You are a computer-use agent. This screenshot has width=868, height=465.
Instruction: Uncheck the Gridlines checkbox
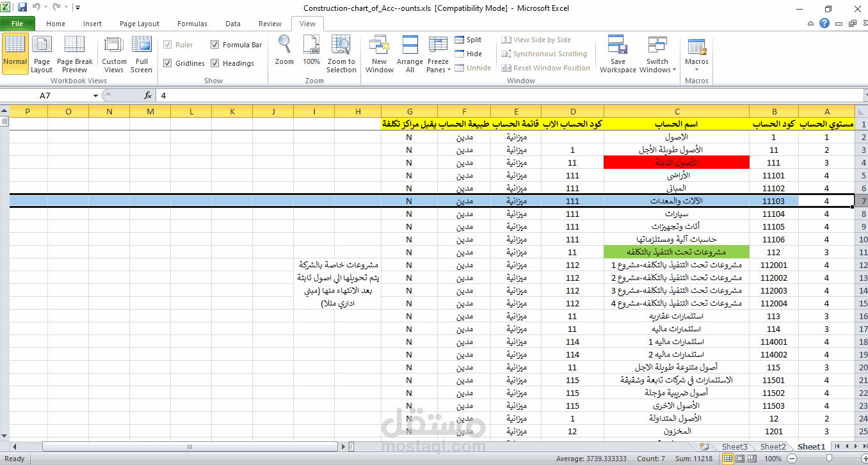coord(168,63)
